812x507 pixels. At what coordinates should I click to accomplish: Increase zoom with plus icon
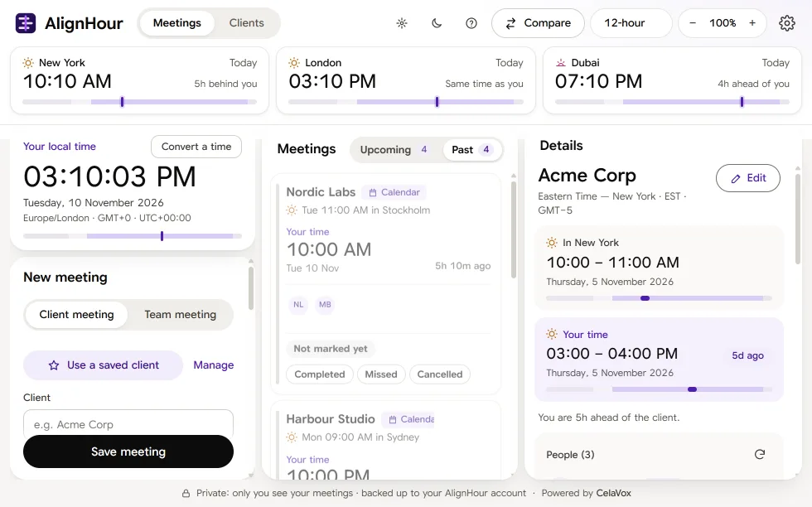[x=752, y=23]
